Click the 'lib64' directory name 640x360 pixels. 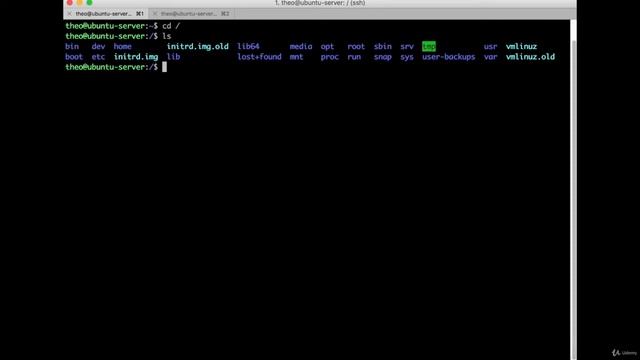click(248, 47)
